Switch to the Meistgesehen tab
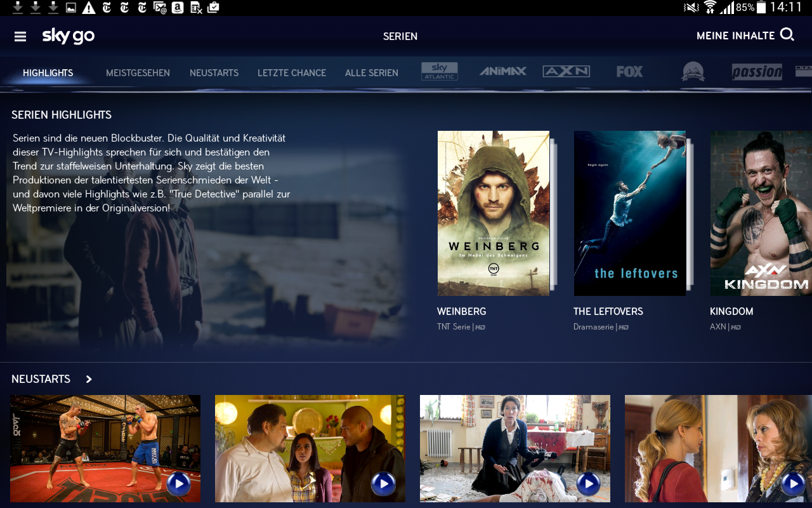 [x=138, y=73]
